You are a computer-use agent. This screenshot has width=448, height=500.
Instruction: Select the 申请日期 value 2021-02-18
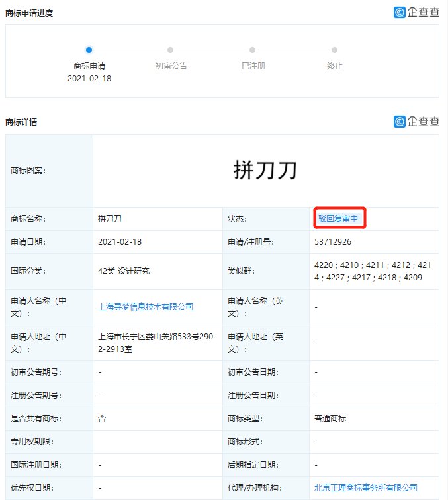tap(120, 241)
